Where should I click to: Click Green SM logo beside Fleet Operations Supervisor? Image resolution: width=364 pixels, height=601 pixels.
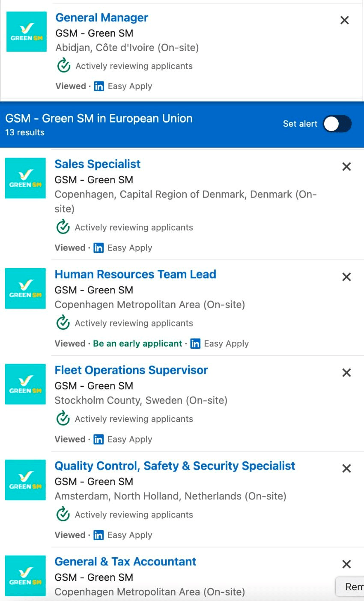pyautogui.click(x=25, y=384)
